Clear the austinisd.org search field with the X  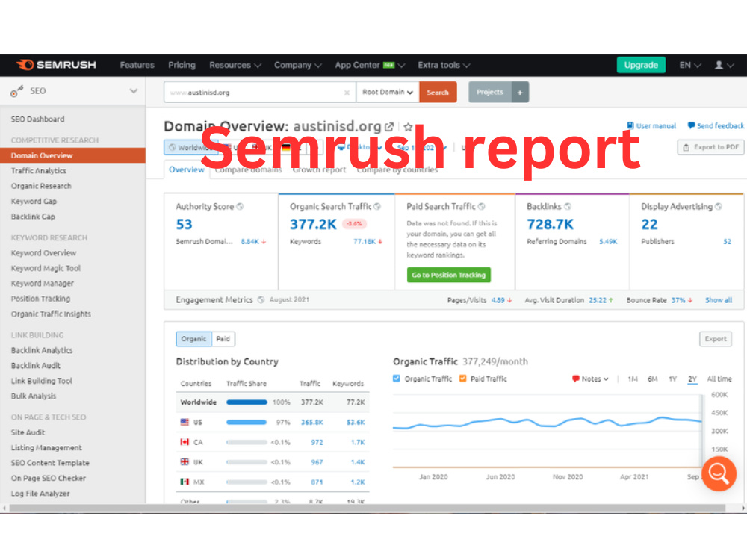tap(346, 92)
